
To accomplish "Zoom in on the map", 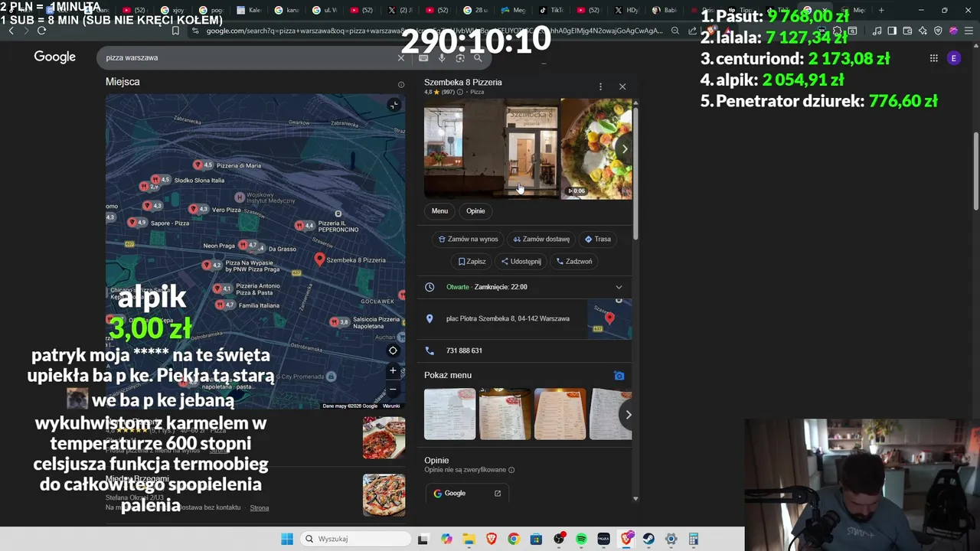I will (393, 370).
